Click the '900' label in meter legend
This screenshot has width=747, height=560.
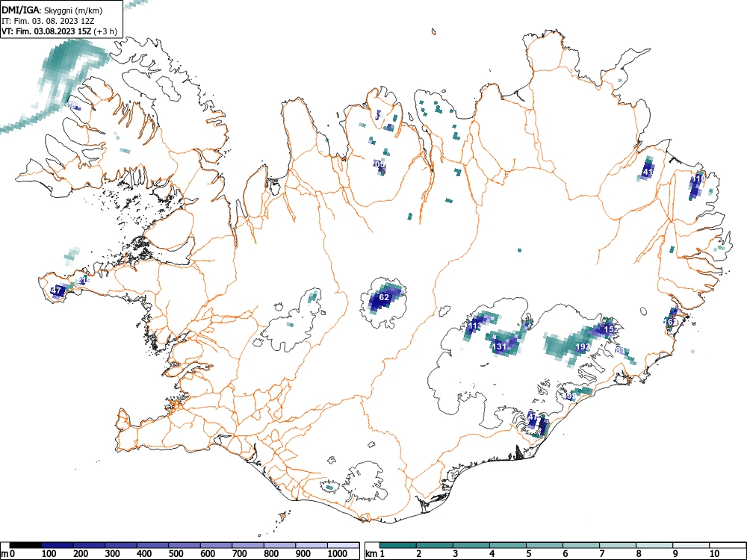click(x=303, y=554)
